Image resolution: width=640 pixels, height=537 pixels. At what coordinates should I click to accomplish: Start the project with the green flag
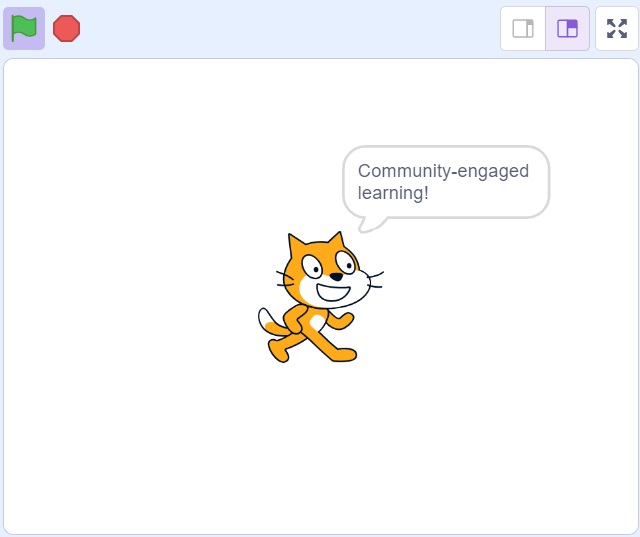point(24,28)
